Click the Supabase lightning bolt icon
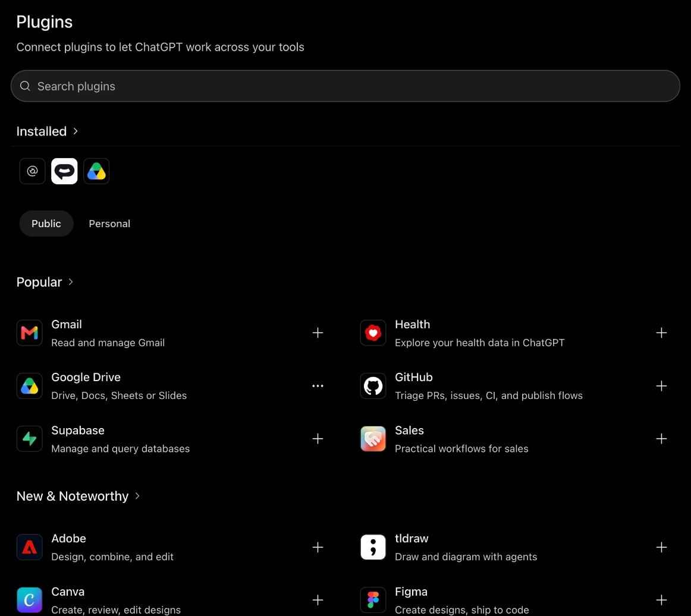This screenshot has width=691, height=616. pos(30,439)
